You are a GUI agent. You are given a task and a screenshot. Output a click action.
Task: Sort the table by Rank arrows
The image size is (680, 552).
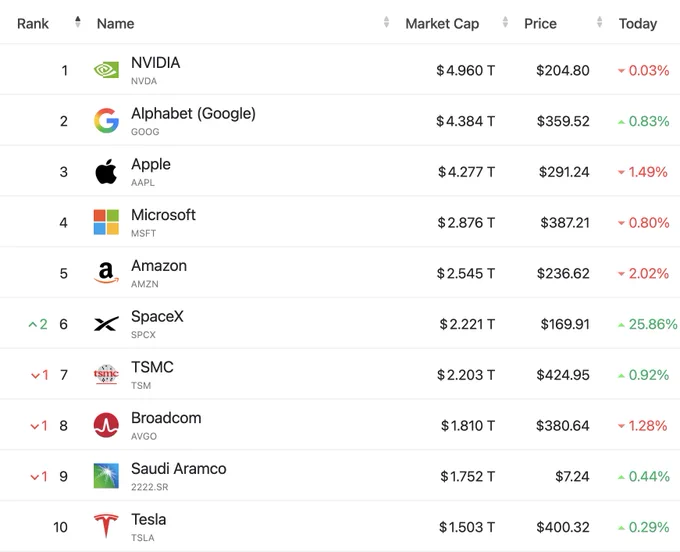(78, 22)
